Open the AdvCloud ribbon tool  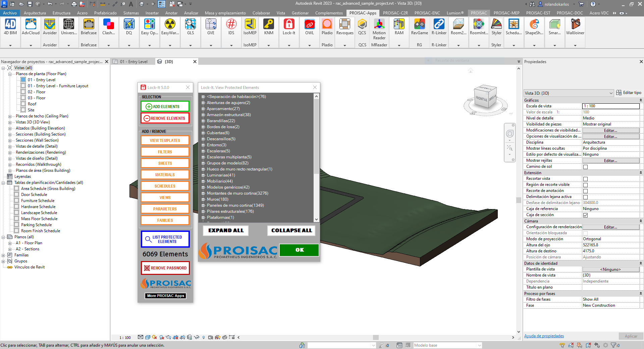pos(31,27)
